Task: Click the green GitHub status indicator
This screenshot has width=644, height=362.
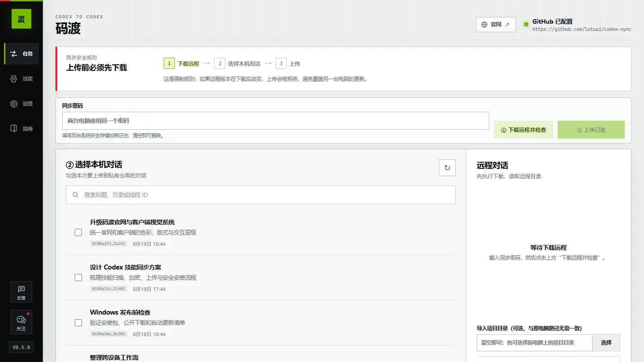Action: point(526,24)
